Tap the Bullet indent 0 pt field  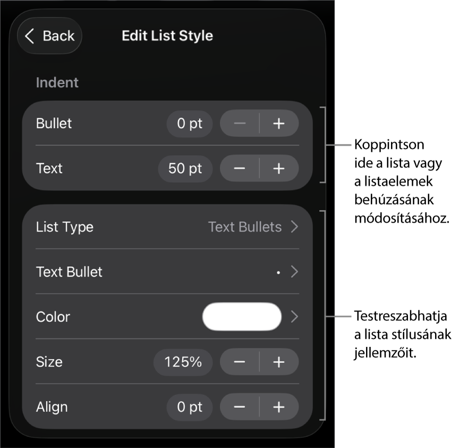tap(190, 124)
